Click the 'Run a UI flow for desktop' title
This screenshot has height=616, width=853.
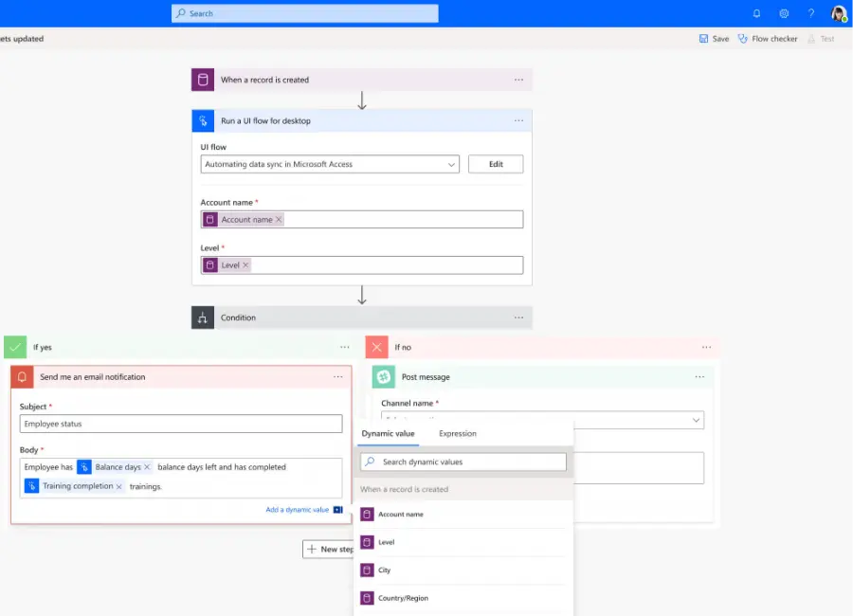pos(265,120)
